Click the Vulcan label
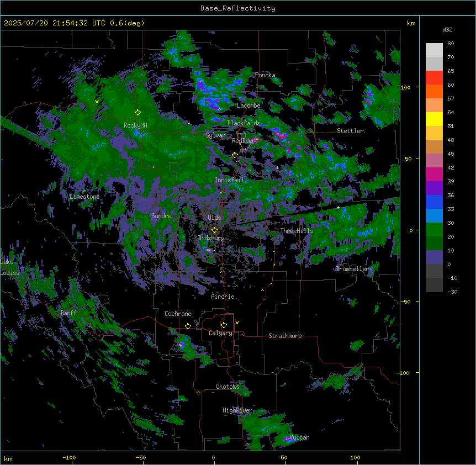The image size is (476, 465). [299, 437]
